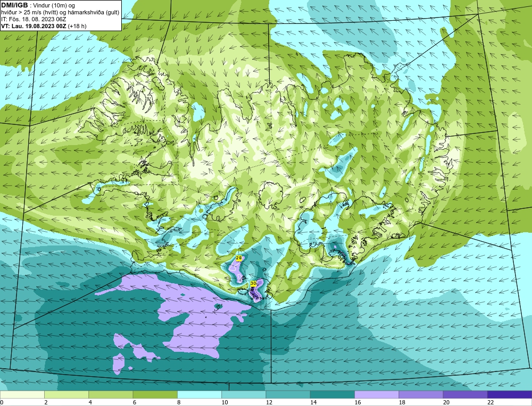Click the yellow gust label 28

[x=238, y=258]
